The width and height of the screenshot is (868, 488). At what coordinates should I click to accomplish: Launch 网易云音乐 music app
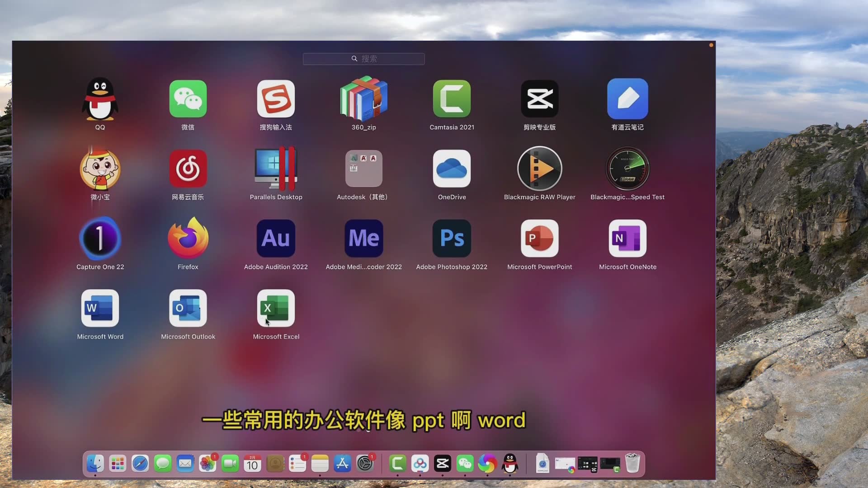188,168
